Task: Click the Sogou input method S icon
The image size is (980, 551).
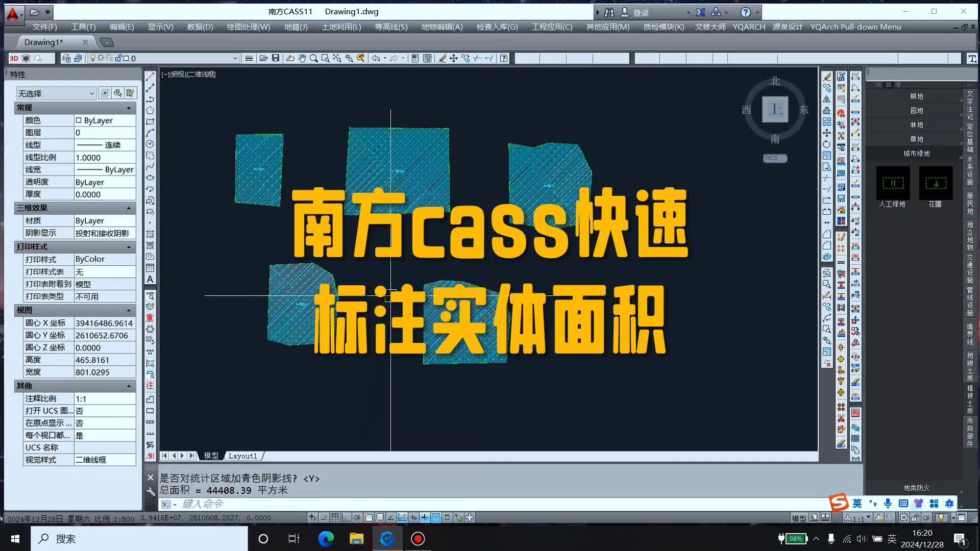Action: [839, 503]
